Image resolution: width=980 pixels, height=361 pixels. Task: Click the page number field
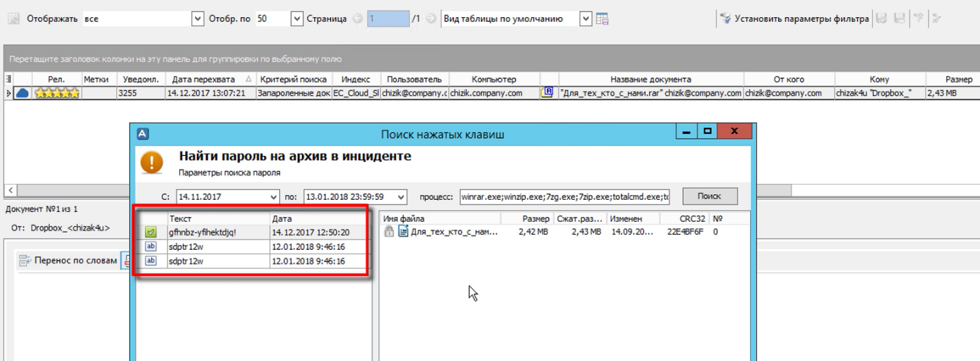[x=388, y=19]
